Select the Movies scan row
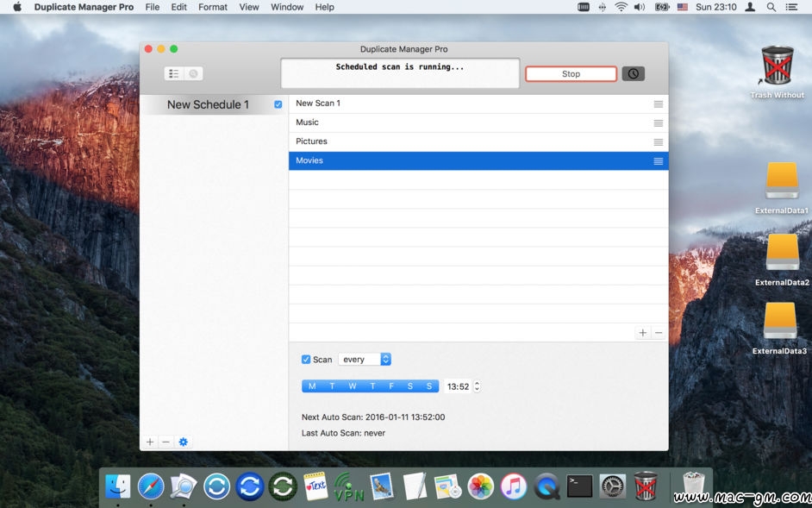The image size is (812, 508). [x=478, y=160]
